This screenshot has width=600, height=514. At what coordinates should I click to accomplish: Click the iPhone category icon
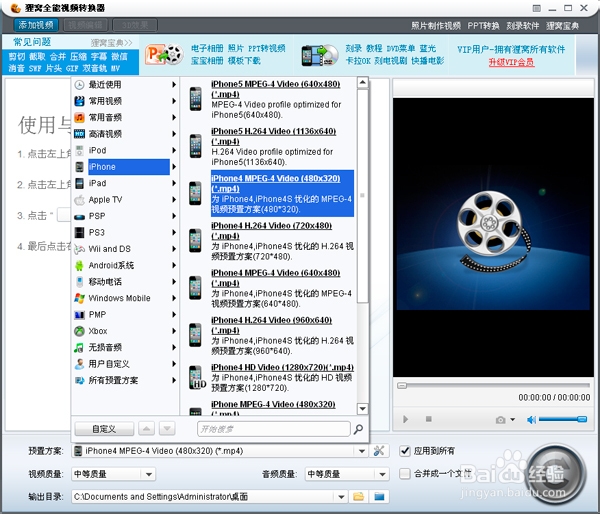(79, 167)
